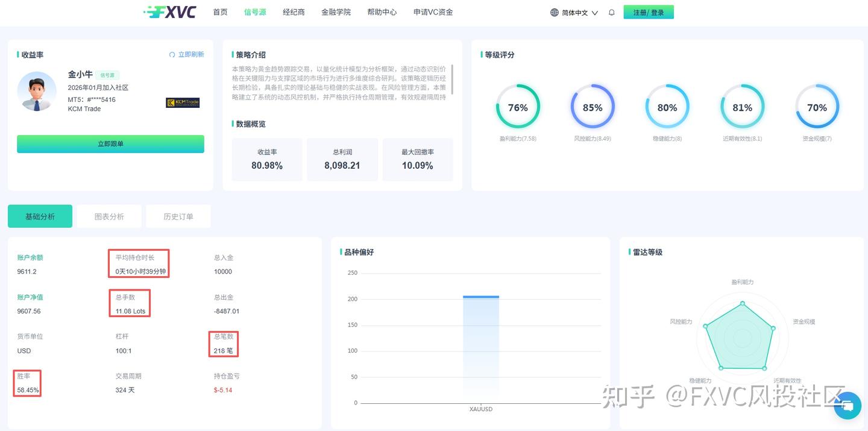Open the 简体中文 language dropdown
The image size is (868, 431).
click(575, 11)
